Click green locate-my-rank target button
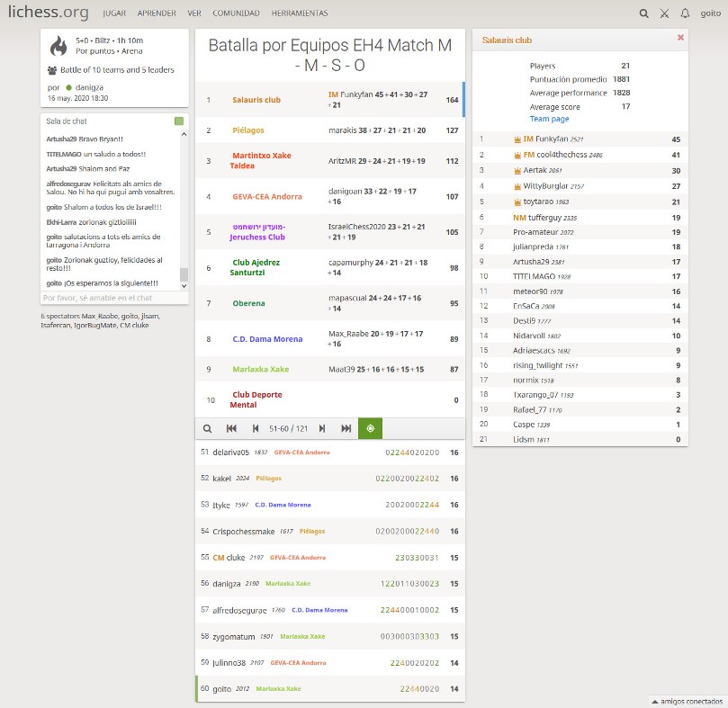The image size is (728, 708). tap(370, 429)
